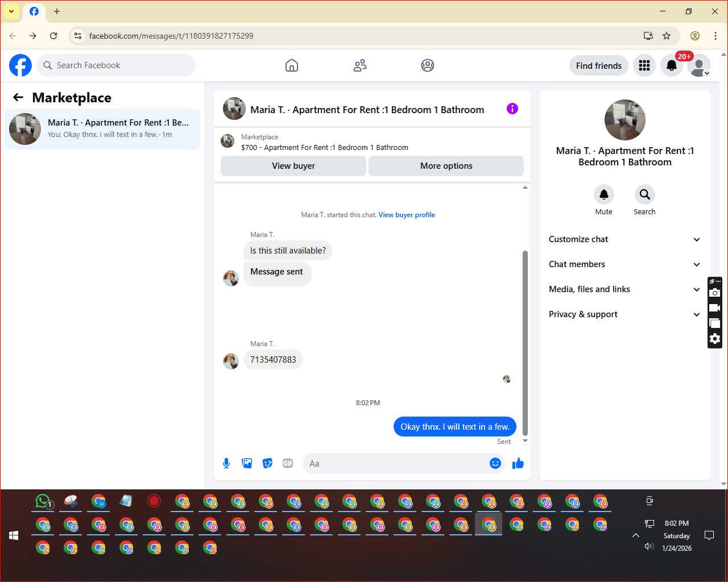Choose a GIF using the GIF icon
728x582 pixels.
click(x=288, y=463)
